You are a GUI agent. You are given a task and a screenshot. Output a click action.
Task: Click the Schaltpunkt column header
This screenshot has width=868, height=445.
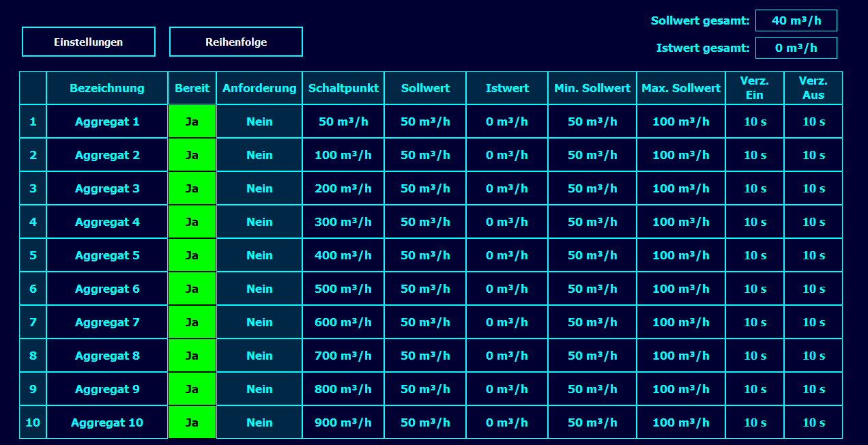[x=343, y=88]
